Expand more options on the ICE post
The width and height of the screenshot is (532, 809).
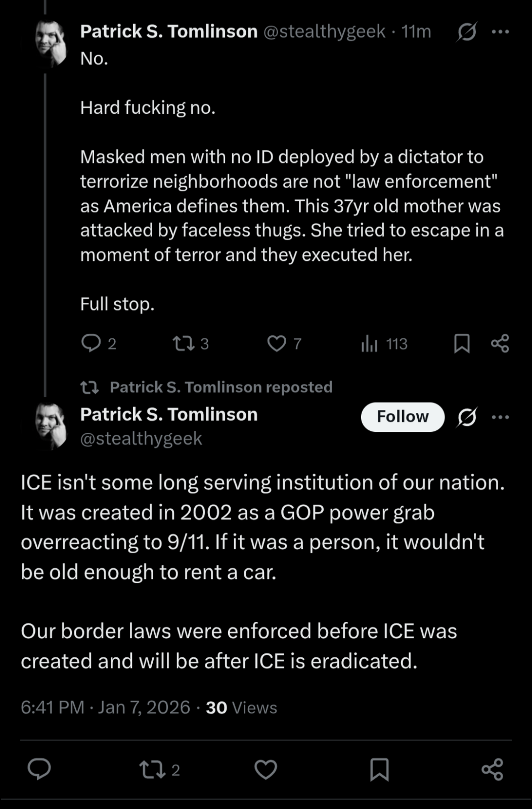(x=500, y=417)
